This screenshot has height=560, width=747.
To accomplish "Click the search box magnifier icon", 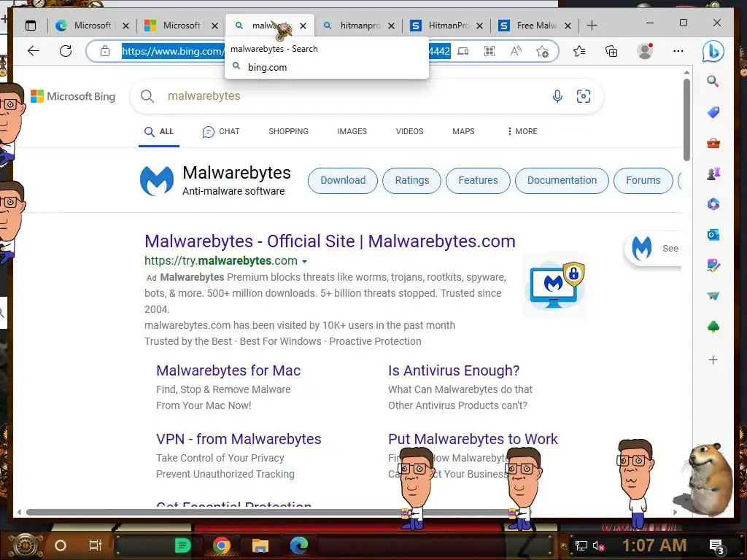I will [147, 96].
